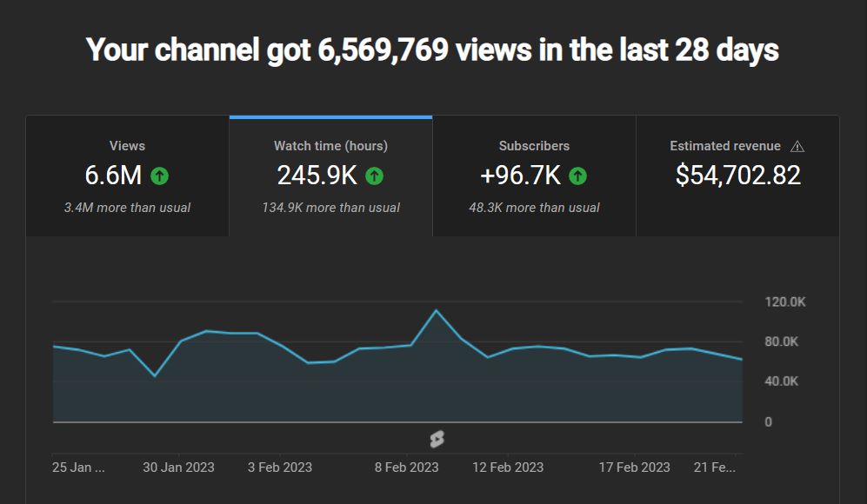Screen dimensions: 867x504
Task: Click the Shorts icon marker below the chart
Action: click(437, 440)
